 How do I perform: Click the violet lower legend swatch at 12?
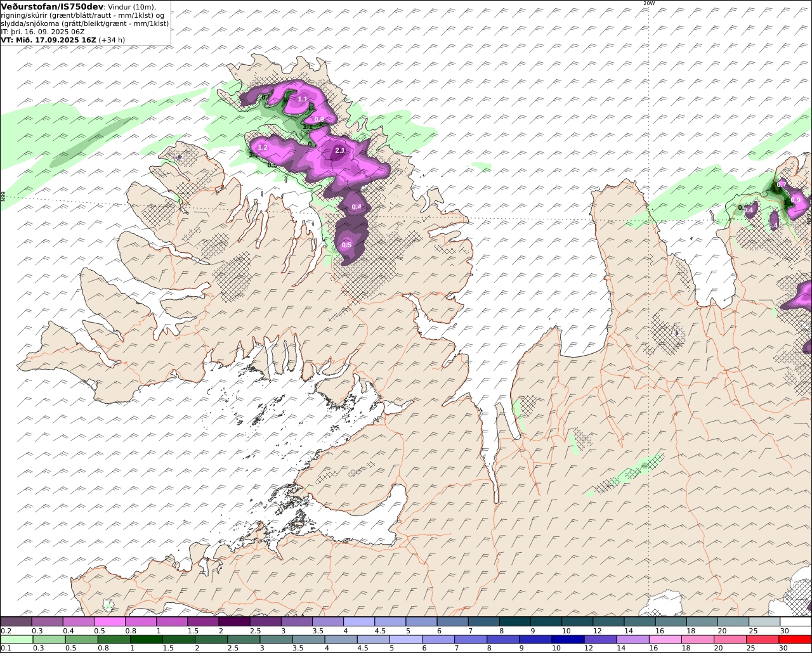599,639
